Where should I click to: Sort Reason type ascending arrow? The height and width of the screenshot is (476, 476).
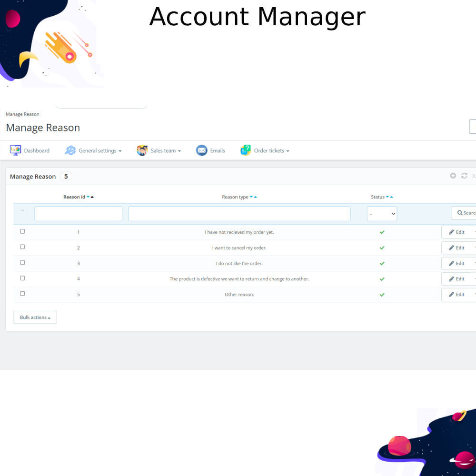[255, 197]
